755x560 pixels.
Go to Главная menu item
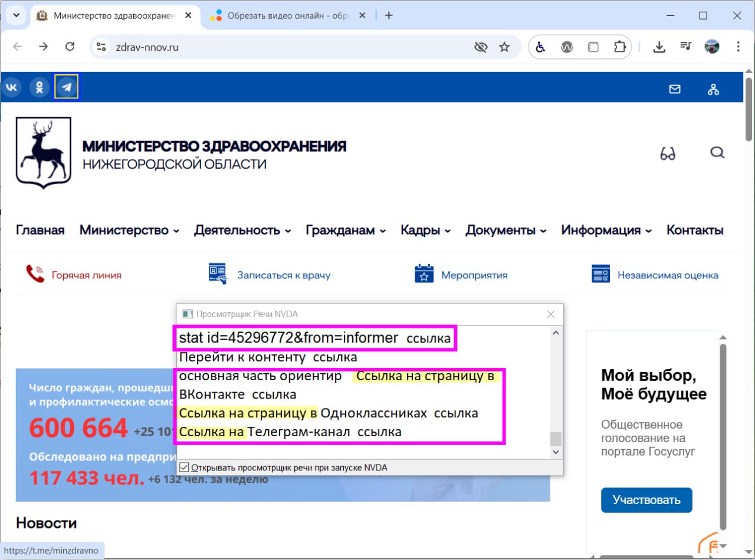pyautogui.click(x=40, y=230)
